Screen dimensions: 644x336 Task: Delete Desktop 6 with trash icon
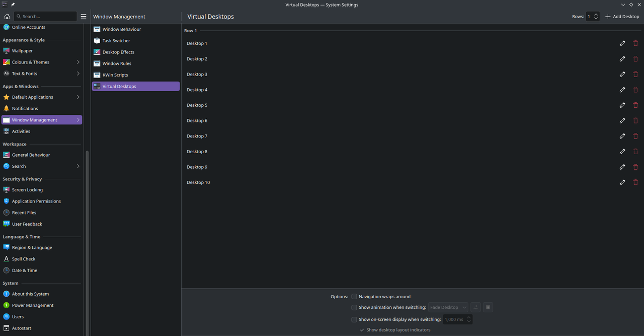pos(635,120)
